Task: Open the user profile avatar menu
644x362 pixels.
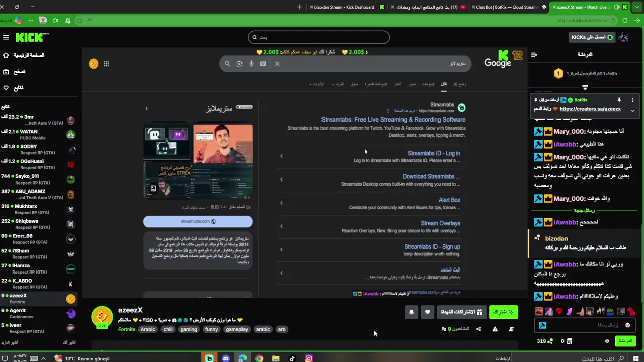Action: pos(624,37)
